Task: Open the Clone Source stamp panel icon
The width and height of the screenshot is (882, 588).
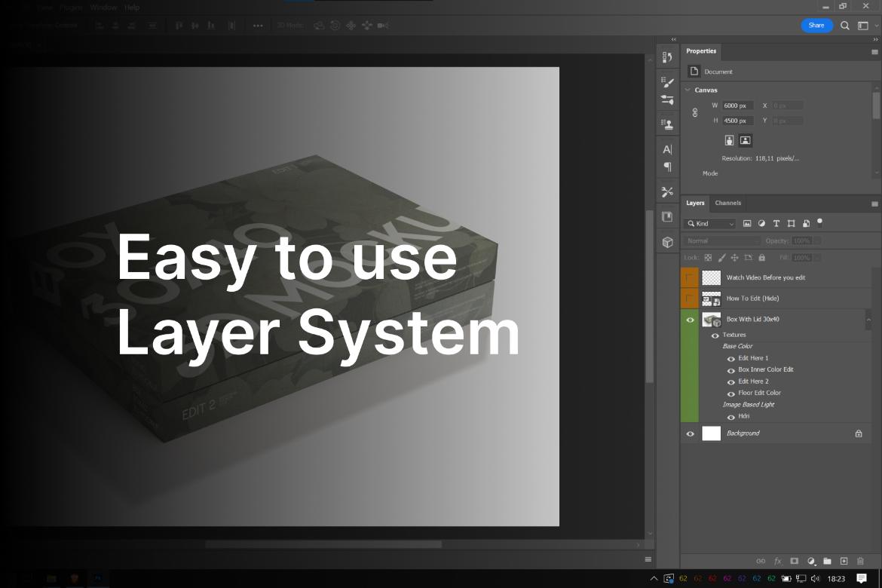Action: coord(667,124)
